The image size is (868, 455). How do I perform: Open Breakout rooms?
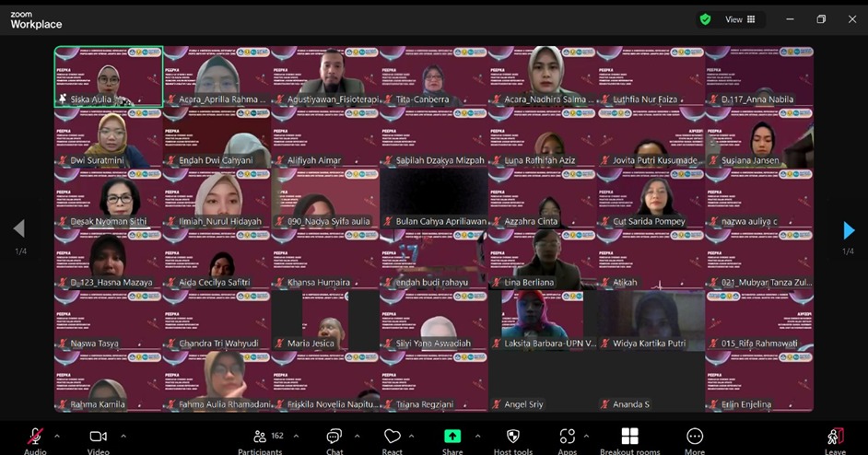(629, 437)
